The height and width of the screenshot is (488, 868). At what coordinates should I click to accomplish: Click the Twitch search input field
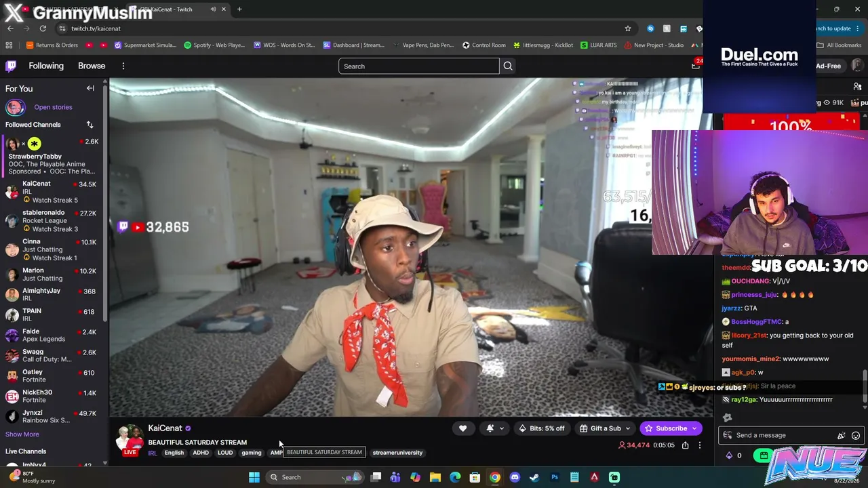418,66
